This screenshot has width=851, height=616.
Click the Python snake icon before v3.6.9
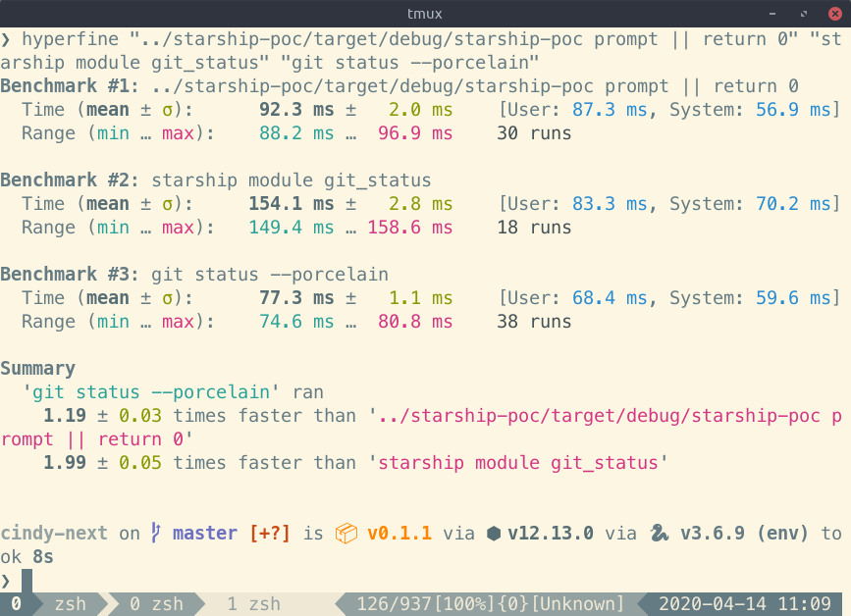[x=660, y=534]
